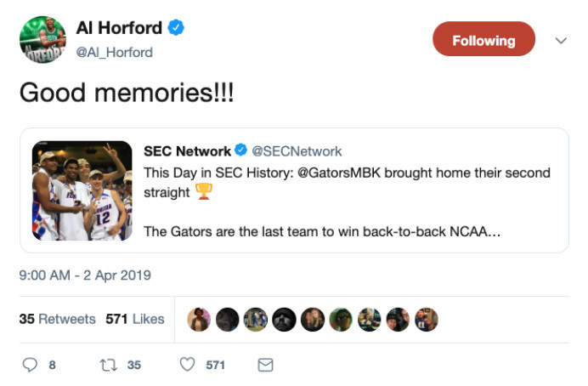Viewport: 588px width, 386px height.
Task: Like the tweet with heart icon
Action: point(188,365)
